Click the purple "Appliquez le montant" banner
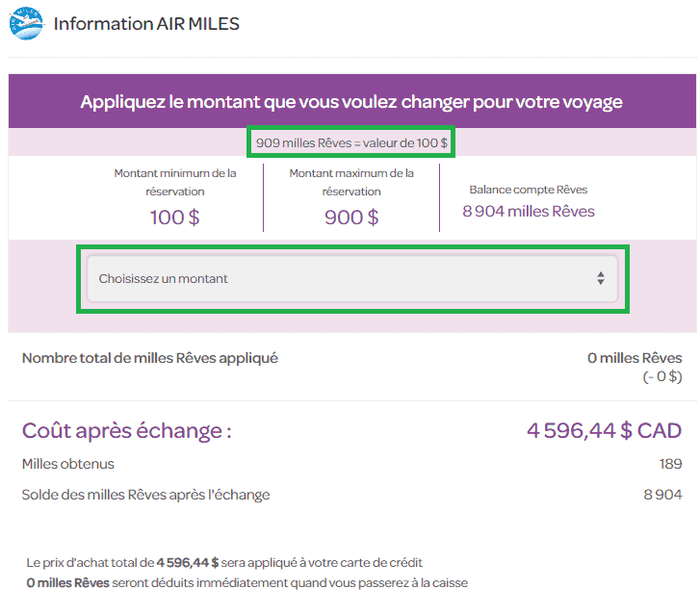The height and width of the screenshot is (614, 700). (351, 101)
